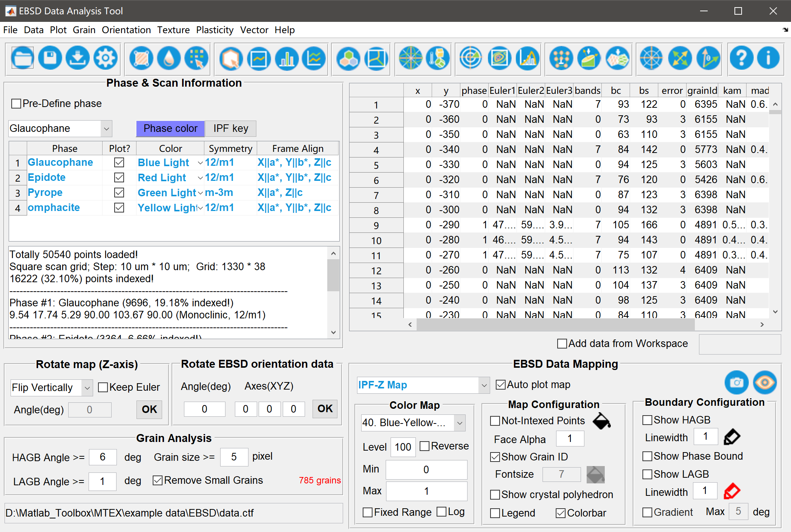Screen dimensions: 791x532
Task: Click the contour density map icon
Action: [x=499, y=58]
